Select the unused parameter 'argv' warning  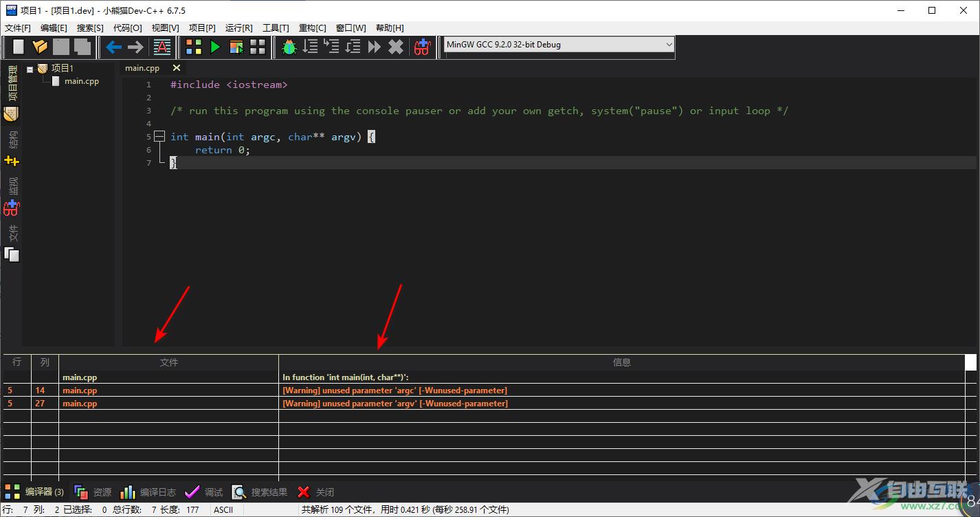395,404
